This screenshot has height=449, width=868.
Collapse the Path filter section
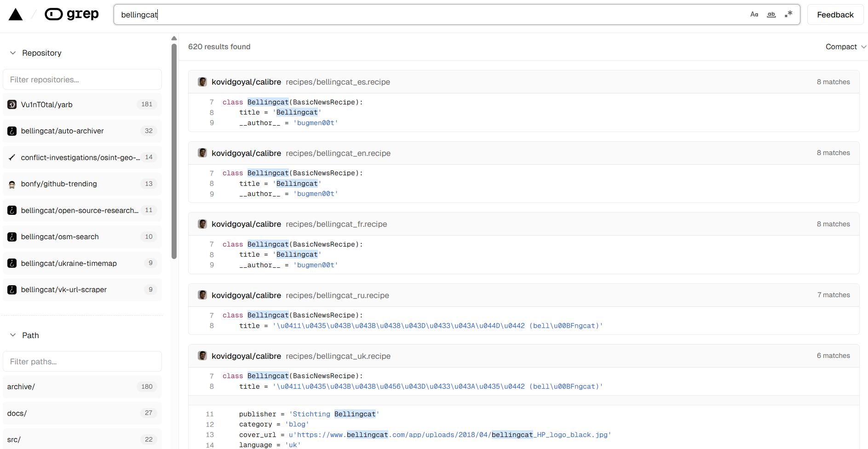pyautogui.click(x=13, y=335)
